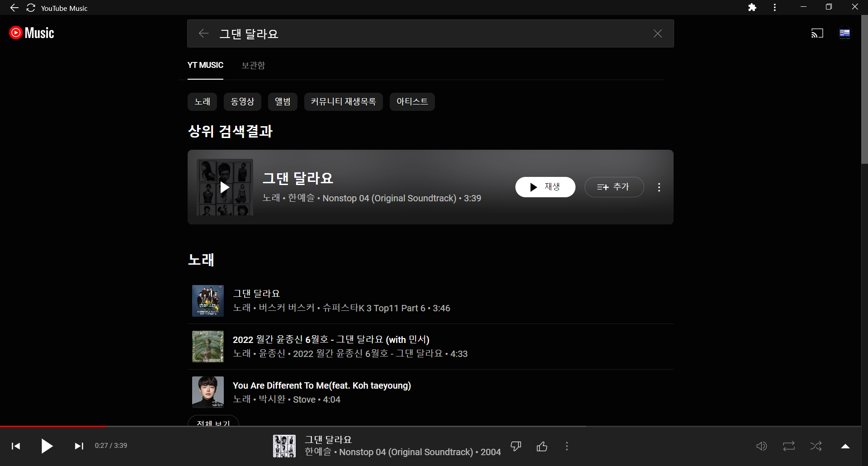Click the page vertical scrollbar thumb
This screenshot has width=868, height=466.
864,90
